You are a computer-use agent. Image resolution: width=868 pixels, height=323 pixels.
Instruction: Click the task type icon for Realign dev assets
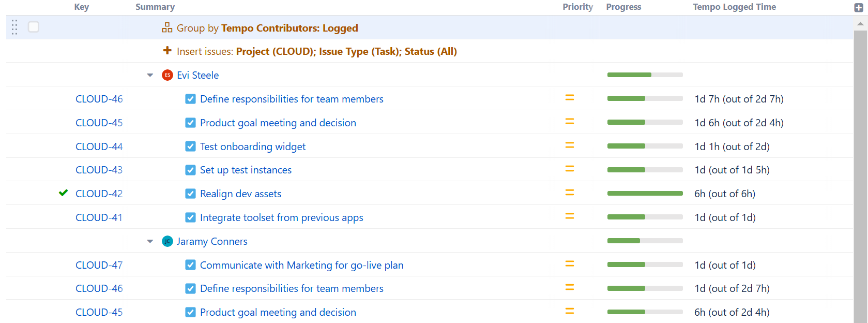(x=190, y=194)
